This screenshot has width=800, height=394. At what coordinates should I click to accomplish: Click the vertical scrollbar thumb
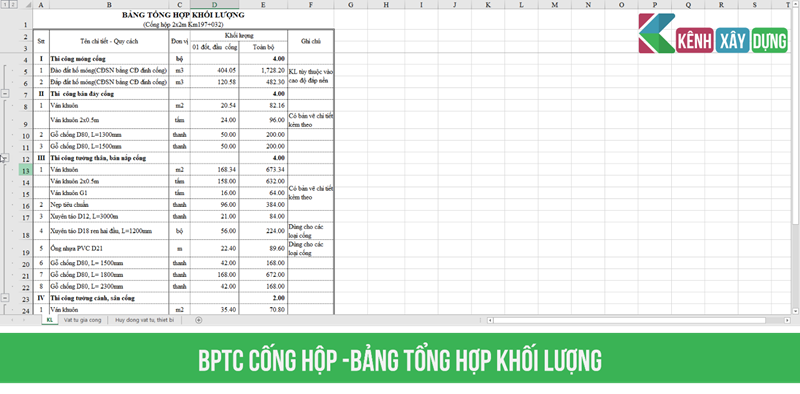click(796, 117)
